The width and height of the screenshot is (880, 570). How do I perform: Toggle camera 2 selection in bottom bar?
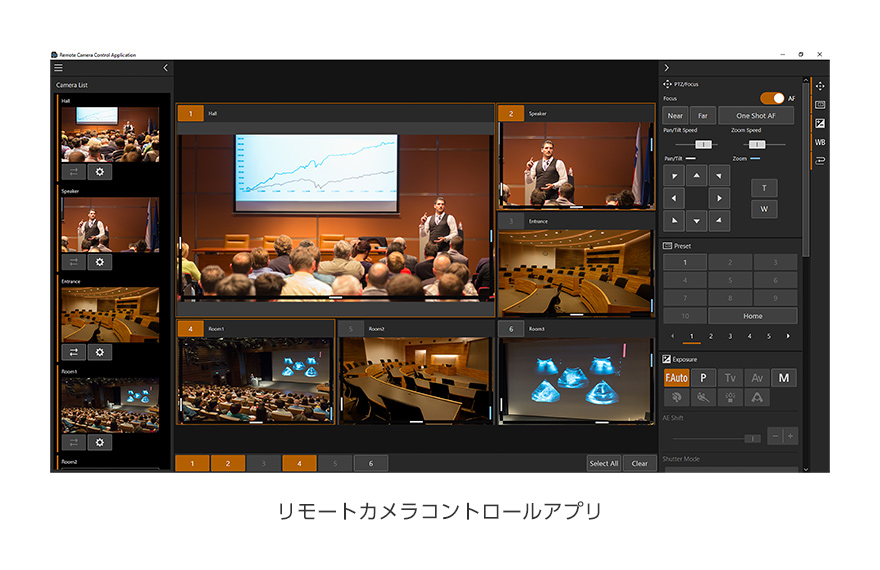click(227, 463)
